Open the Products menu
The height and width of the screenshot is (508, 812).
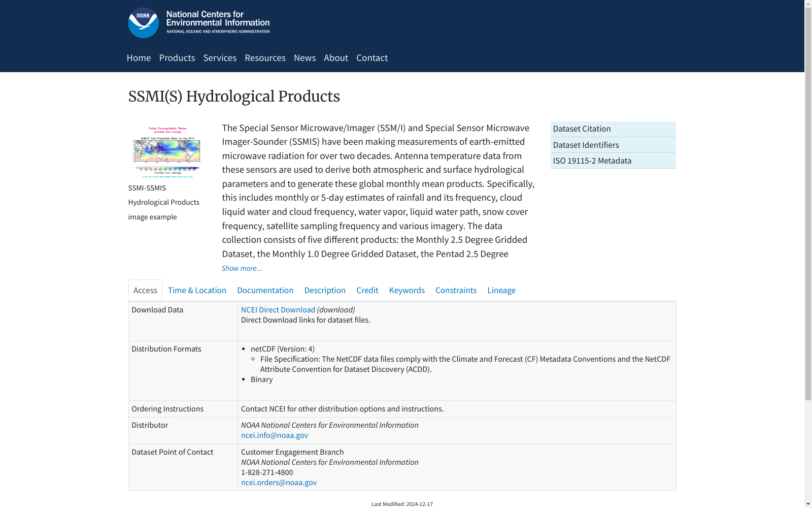coord(177,58)
